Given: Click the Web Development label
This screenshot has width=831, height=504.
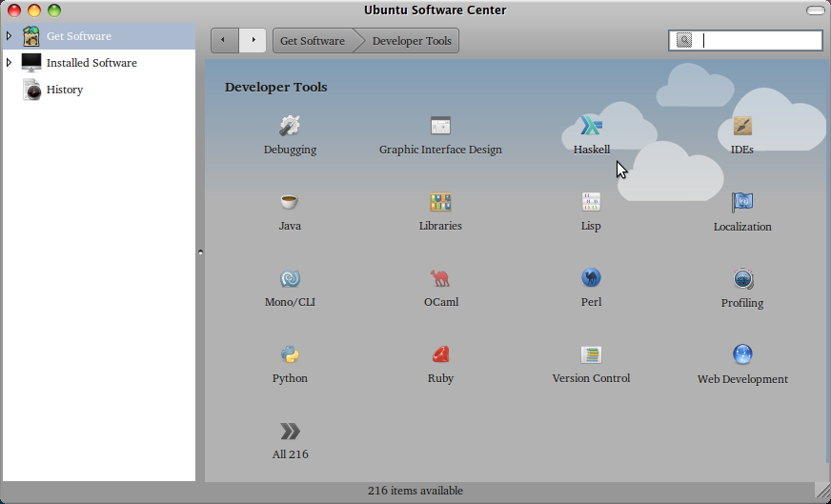Looking at the screenshot, I should click(x=742, y=379).
